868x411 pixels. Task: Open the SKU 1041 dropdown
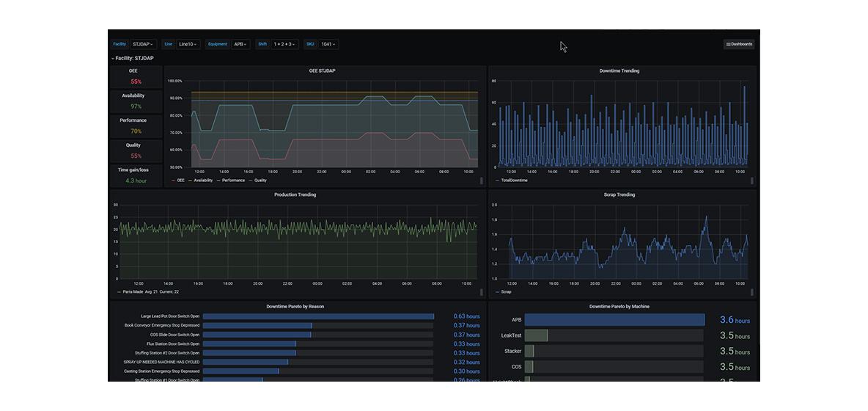pyautogui.click(x=328, y=44)
